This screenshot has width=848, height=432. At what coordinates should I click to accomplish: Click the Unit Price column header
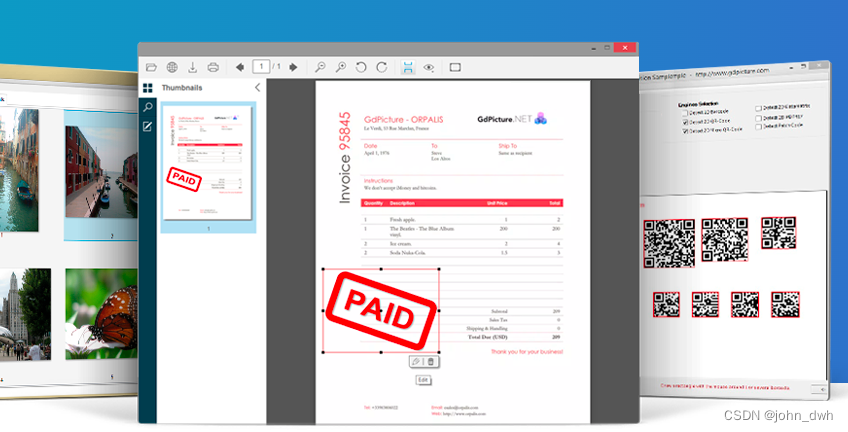[497, 203]
